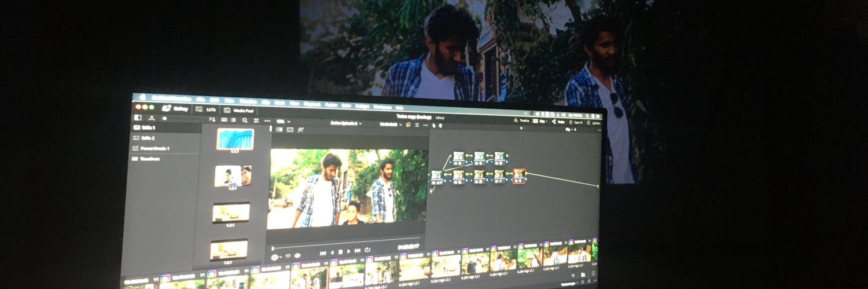Select the fourth gallery still labeled 1.2.1
868x289 pixels.
pos(229,250)
